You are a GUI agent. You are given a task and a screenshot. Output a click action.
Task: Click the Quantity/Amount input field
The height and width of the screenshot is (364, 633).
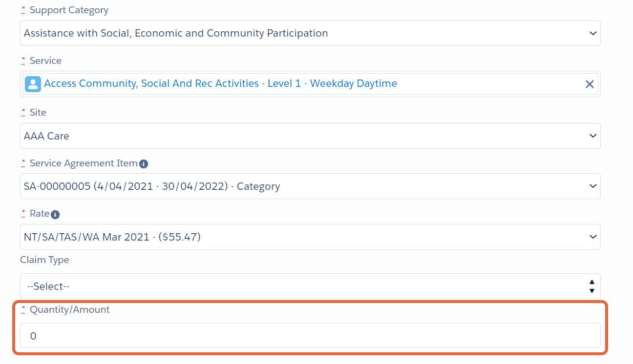[x=310, y=336]
